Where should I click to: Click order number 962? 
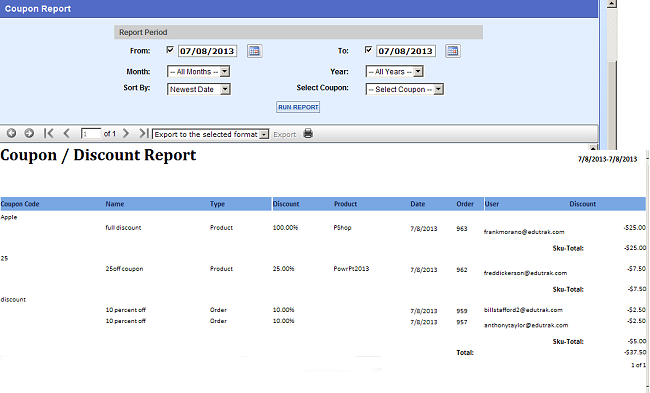pyautogui.click(x=461, y=270)
